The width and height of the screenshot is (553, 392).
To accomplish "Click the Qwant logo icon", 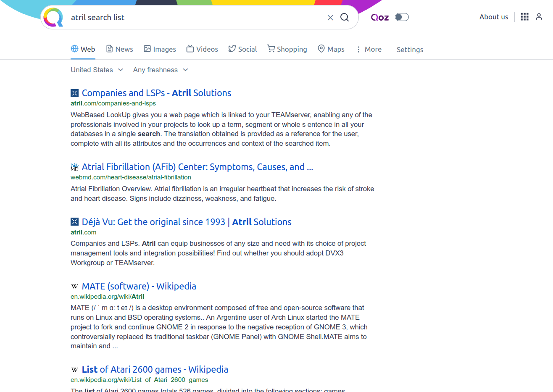I will [53, 17].
